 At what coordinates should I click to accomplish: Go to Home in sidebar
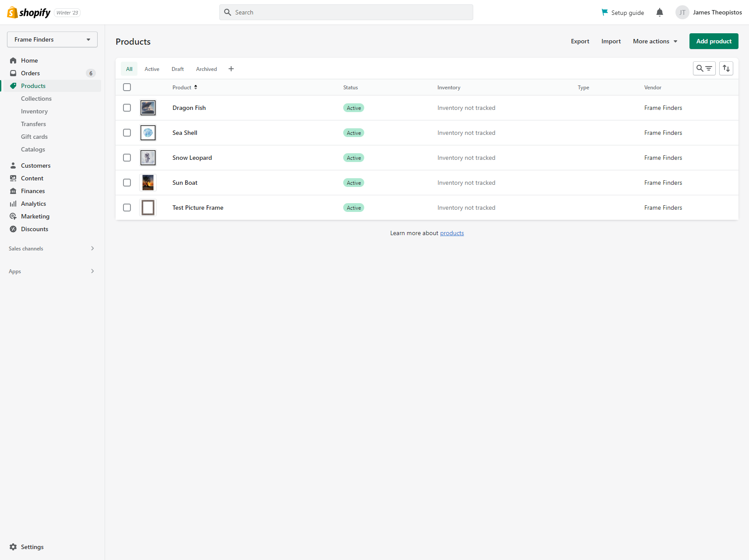coord(29,60)
